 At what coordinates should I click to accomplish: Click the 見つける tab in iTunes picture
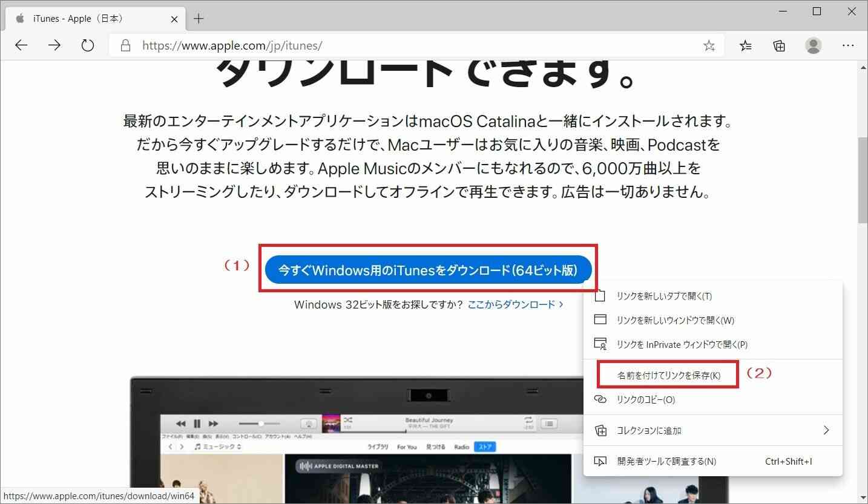(x=435, y=447)
